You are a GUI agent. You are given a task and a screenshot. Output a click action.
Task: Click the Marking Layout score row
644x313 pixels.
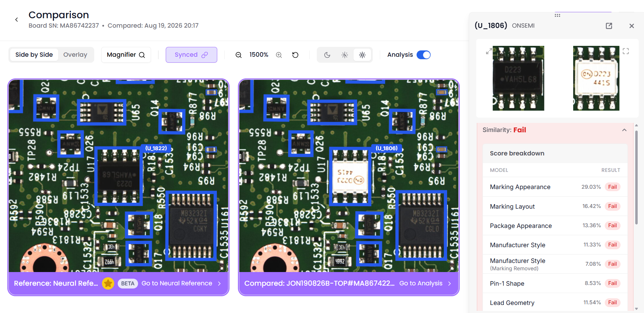555,206
